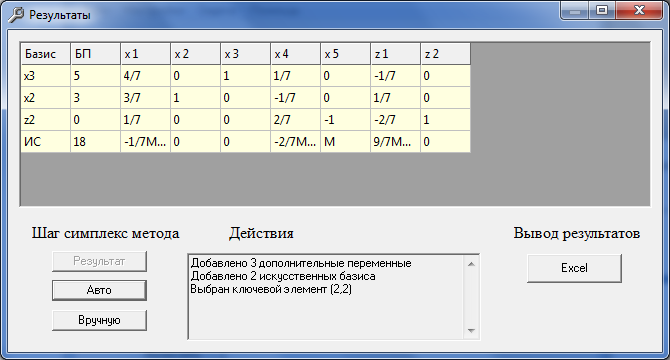Select the Базис column header

tap(45, 54)
